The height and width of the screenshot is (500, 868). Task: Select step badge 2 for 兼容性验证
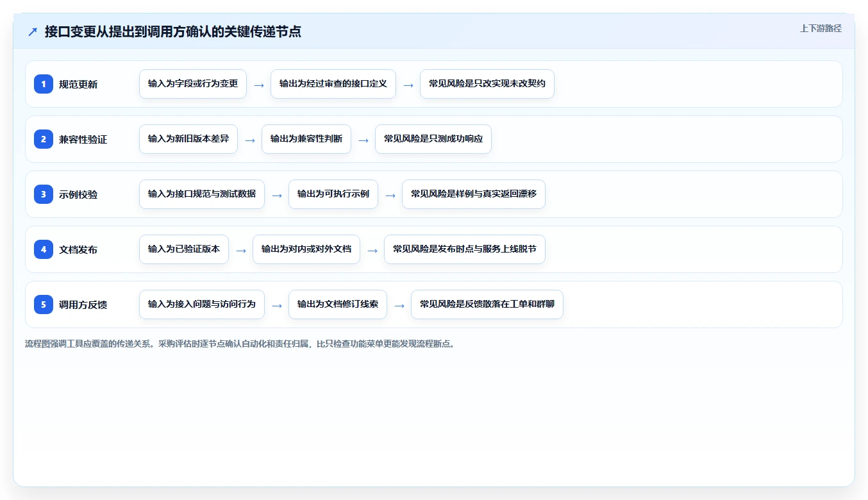44,139
